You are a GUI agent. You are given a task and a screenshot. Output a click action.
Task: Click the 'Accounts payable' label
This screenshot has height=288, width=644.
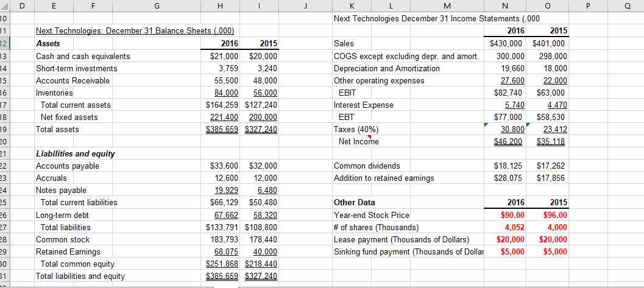[x=68, y=166]
